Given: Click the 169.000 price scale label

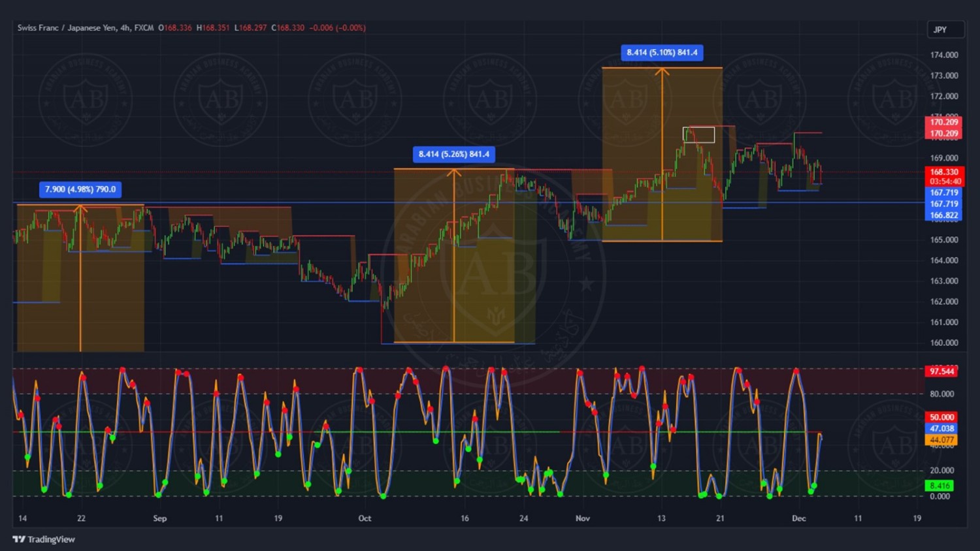Looking at the screenshot, I should pyautogui.click(x=944, y=158).
